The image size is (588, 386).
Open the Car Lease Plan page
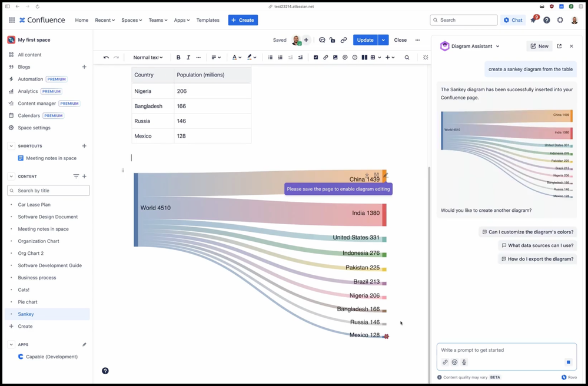tap(34, 205)
